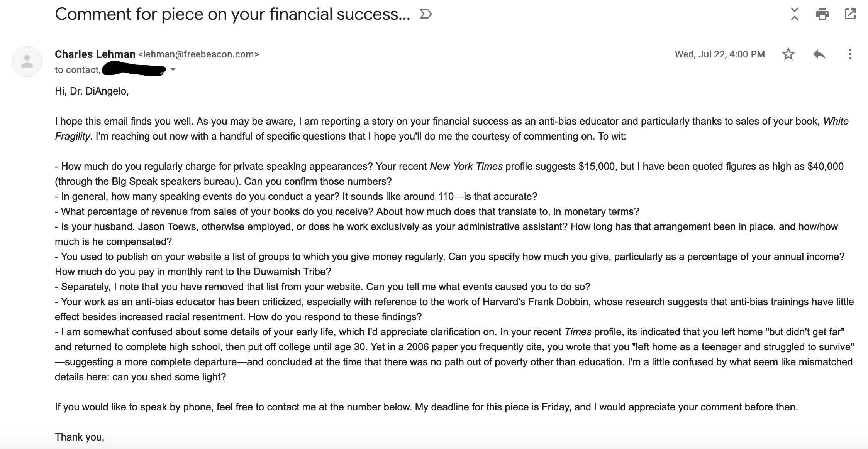
Task: Click the 'to contact' recipient text
Action: point(78,69)
